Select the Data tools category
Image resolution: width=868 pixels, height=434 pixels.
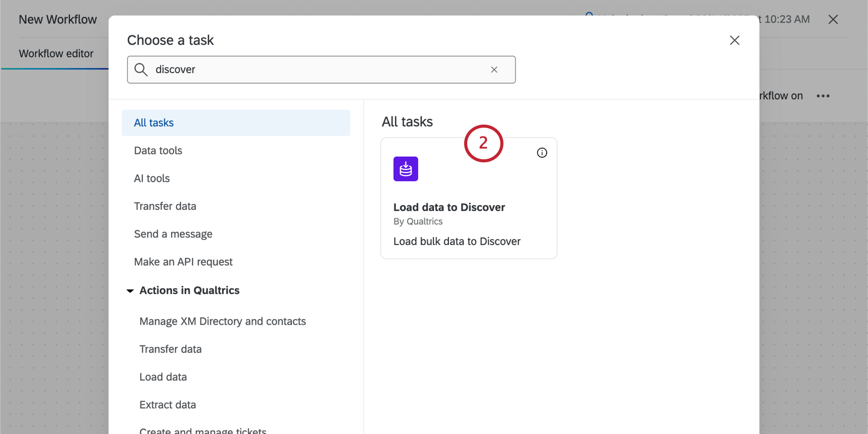[x=158, y=151]
